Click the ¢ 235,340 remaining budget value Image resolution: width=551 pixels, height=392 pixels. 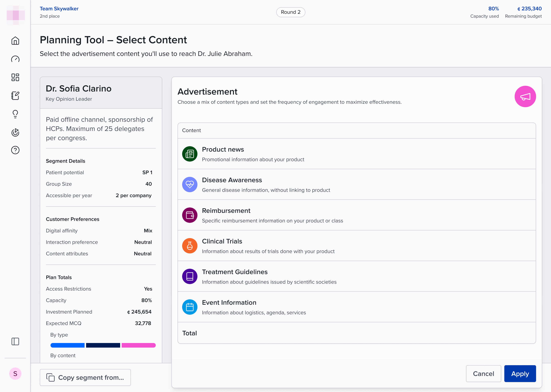click(x=529, y=9)
